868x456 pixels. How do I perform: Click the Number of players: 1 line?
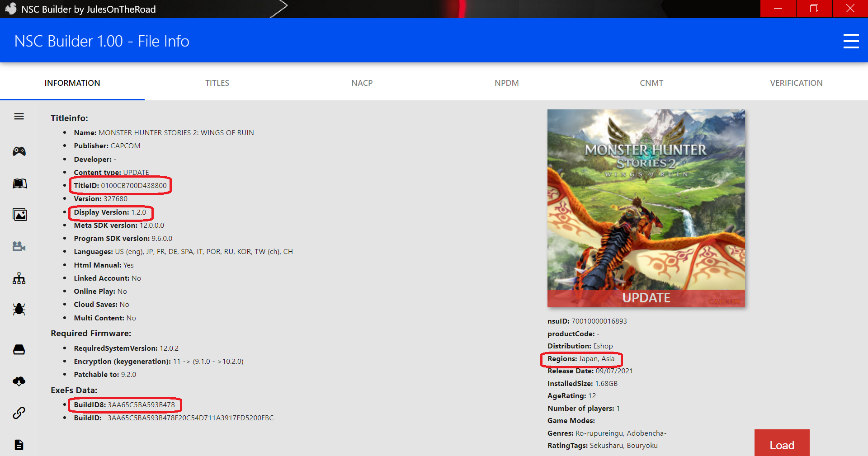pyautogui.click(x=584, y=408)
